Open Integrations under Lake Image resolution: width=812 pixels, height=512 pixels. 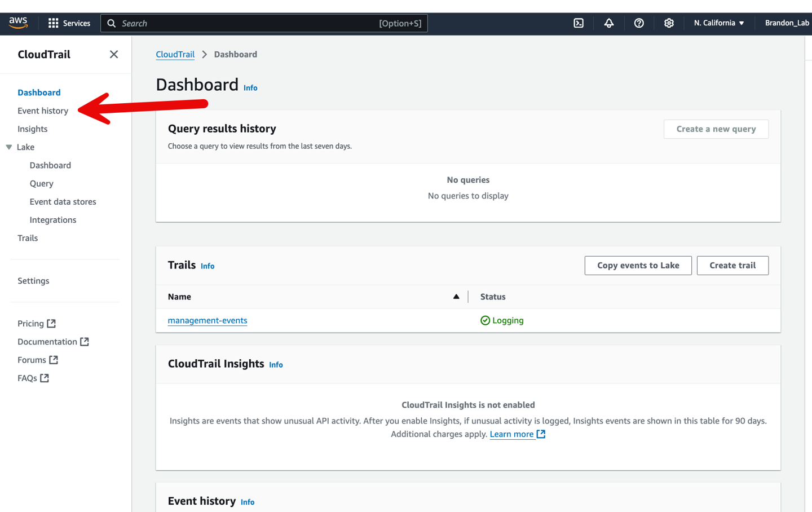[52, 220]
